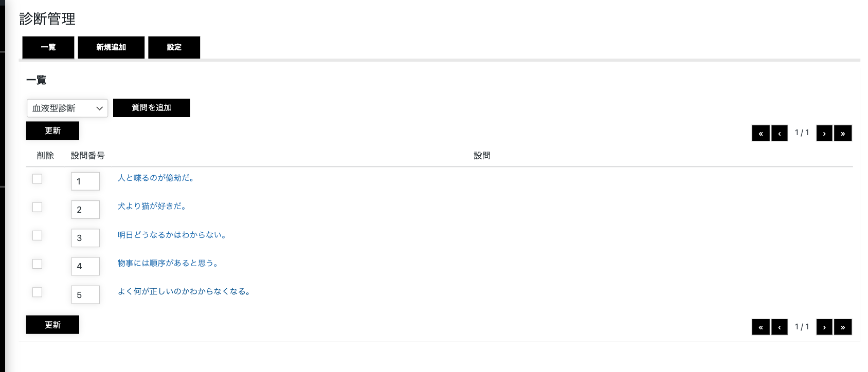Viewport: 868px width, 372px height.
Task: Go to first page using top pagination
Action: pyautogui.click(x=761, y=133)
